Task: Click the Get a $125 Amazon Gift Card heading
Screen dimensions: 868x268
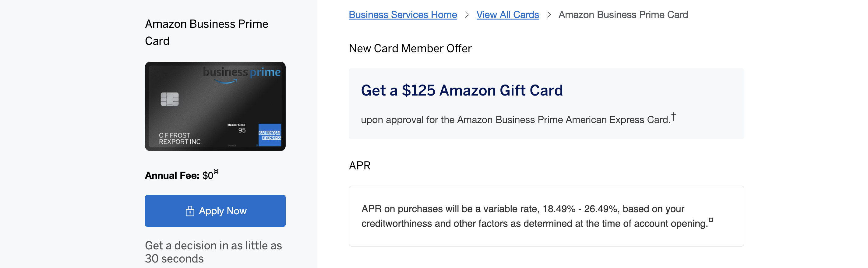Action: [462, 90]
